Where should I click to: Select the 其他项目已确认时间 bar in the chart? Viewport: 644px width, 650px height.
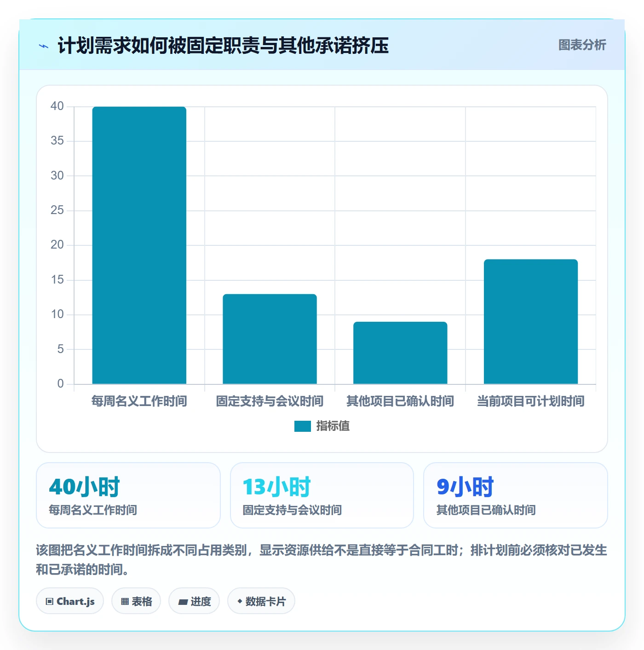[400, 353]
